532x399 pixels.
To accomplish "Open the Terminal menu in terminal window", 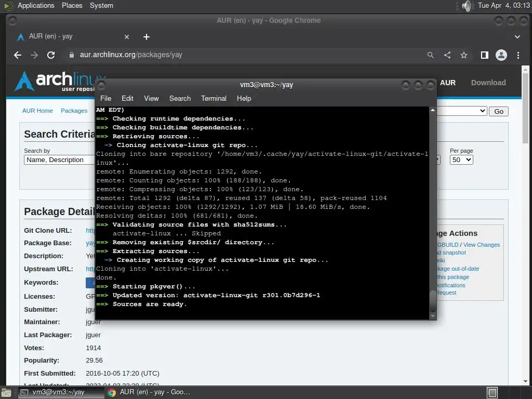I will [x=214, y=98].
